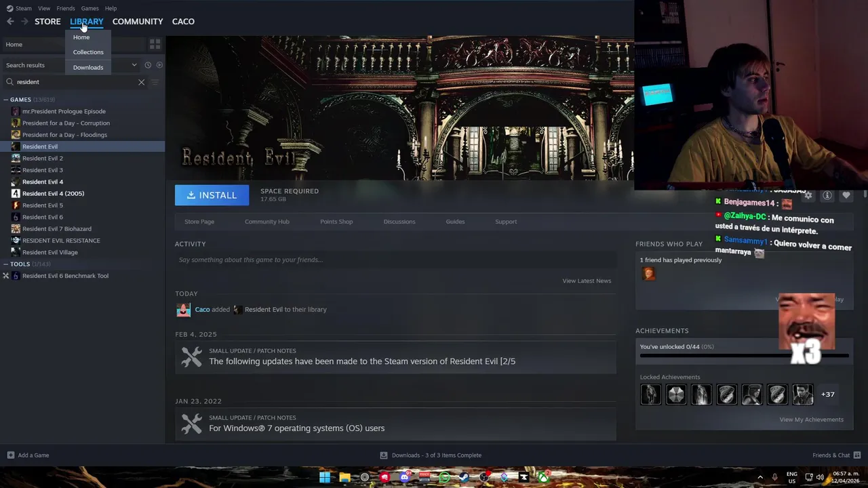Open Caco's avatar in activity feed
The image size is (868, 488).
click(x=183, y=310)
